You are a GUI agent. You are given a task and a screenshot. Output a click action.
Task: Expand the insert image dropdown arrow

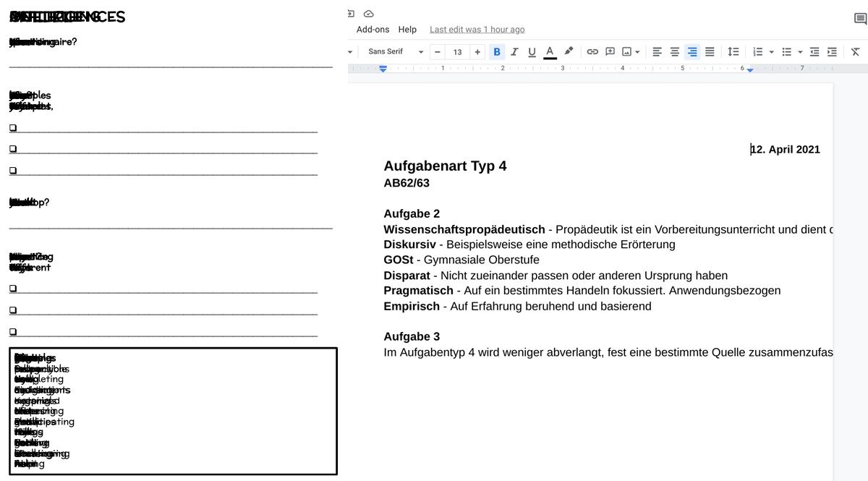(x=637, y=52)
